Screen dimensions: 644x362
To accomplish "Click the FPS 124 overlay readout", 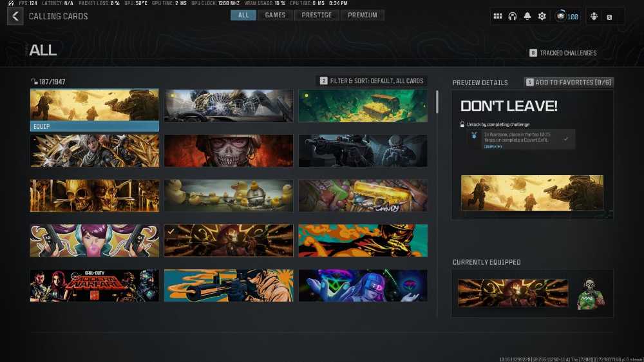I will tap(28, 3).
